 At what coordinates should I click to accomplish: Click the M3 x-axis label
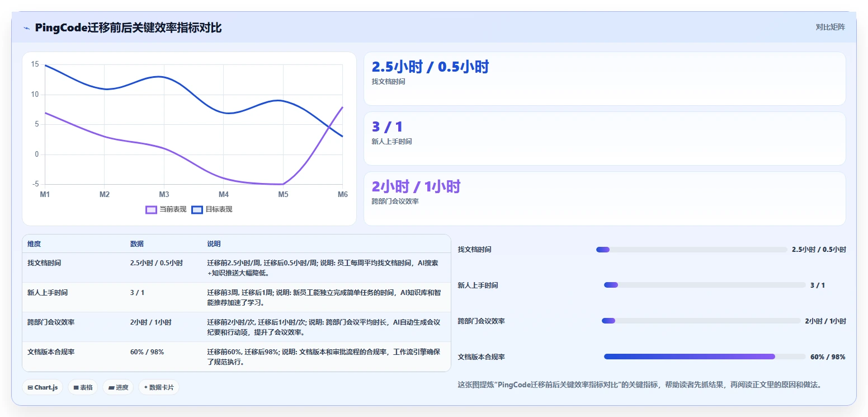pos(164,194)
